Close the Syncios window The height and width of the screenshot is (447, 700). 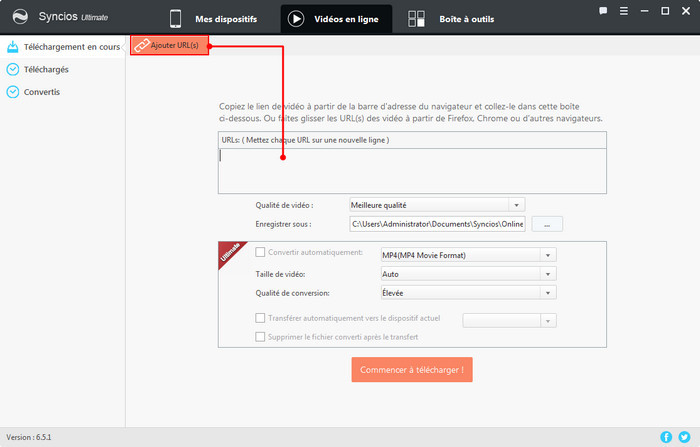tap(686, 11)
